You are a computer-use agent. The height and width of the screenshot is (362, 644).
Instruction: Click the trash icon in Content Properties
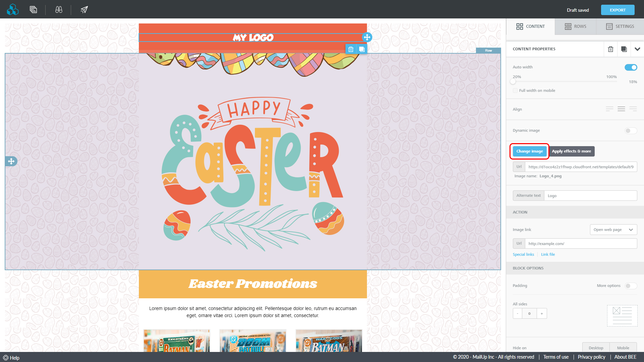[x=610, y=49]
